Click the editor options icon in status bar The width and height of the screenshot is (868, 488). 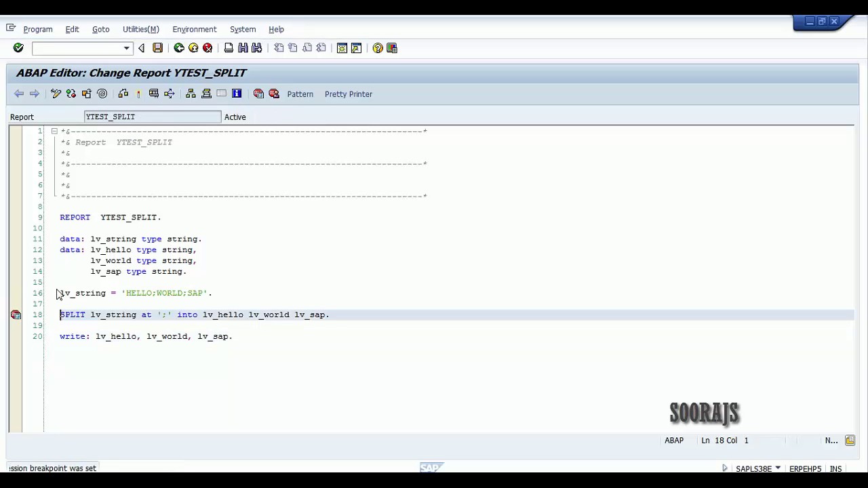[850, 441]
